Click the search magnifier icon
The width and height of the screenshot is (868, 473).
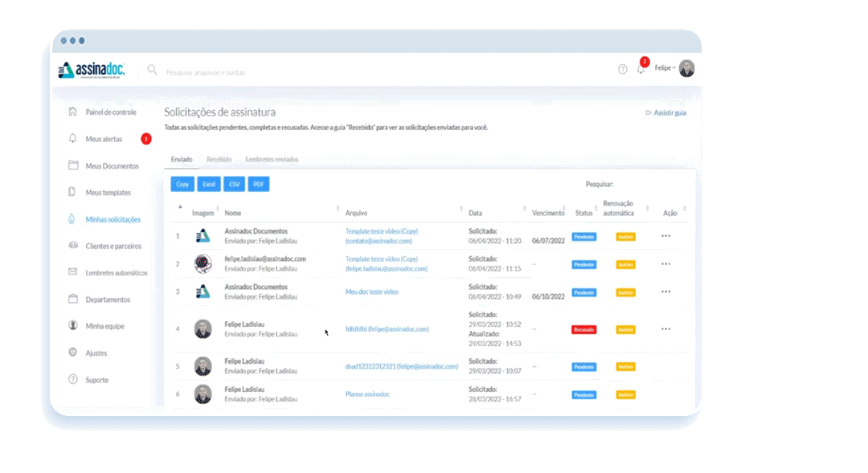tap(153, 71)
